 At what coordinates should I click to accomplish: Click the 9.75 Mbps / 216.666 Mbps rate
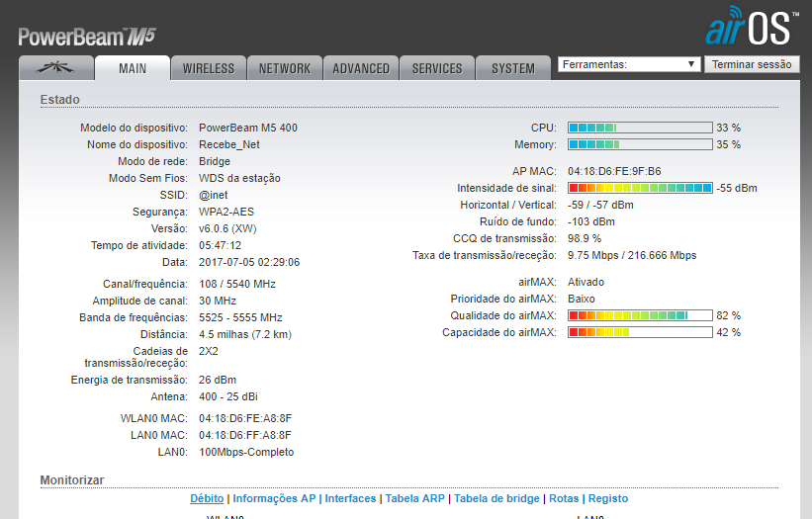click(x=632, y=256)
